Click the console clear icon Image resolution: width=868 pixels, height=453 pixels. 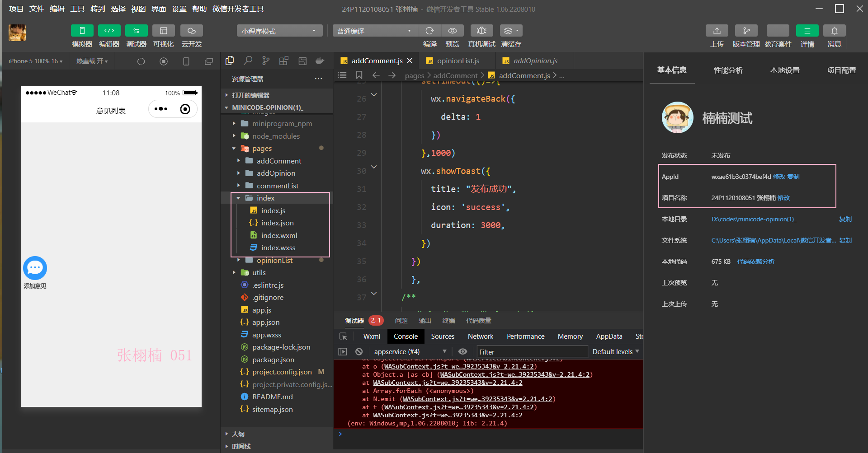tap(359, 351)
